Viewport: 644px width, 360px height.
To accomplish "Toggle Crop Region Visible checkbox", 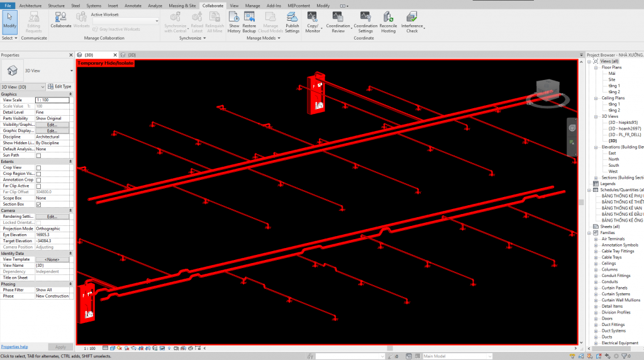I will (38, 174).
